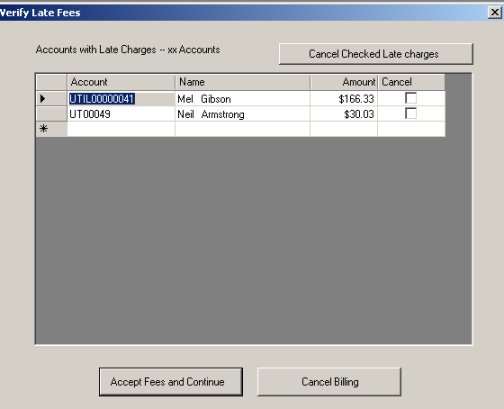Click Accept Fees and Continue
The height and width of the screenshot is (409, 504).
171,382
